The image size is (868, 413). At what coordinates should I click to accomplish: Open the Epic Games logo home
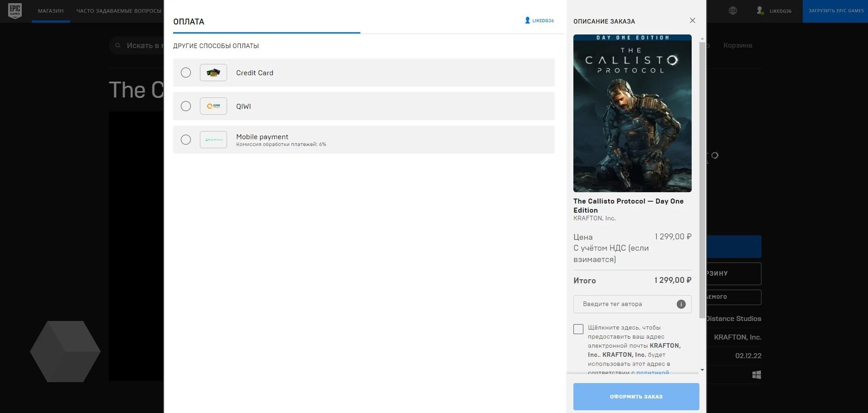(x=15, y=11)
